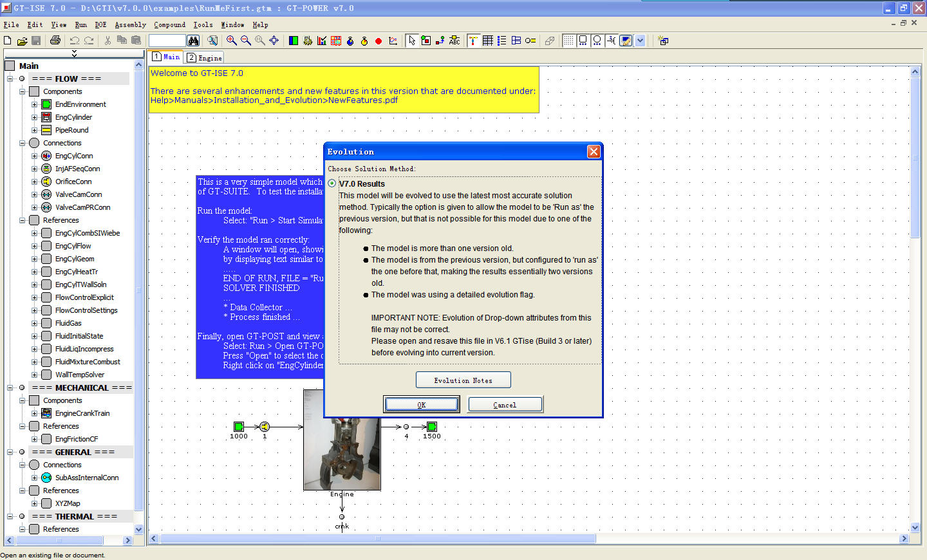This screenshot has height=560, width=927.
Task: Collapse the FLOW References folder
Action: coord(22,220)
